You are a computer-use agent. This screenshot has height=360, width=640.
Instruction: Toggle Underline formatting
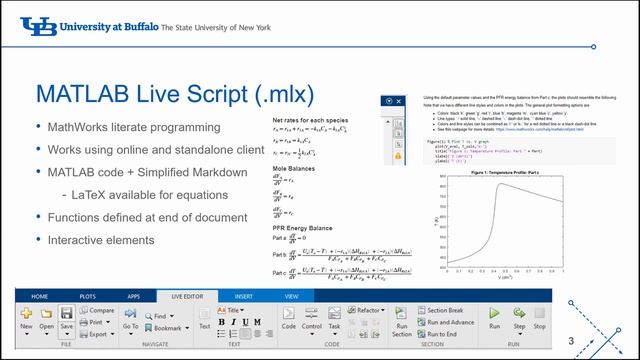click(245, 322)
